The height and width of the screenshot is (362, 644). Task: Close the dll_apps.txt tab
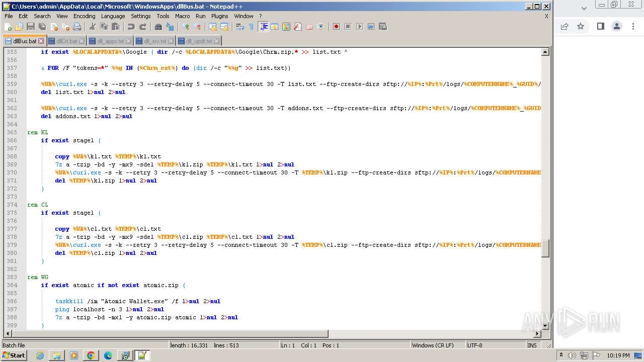tap(129, 41)
